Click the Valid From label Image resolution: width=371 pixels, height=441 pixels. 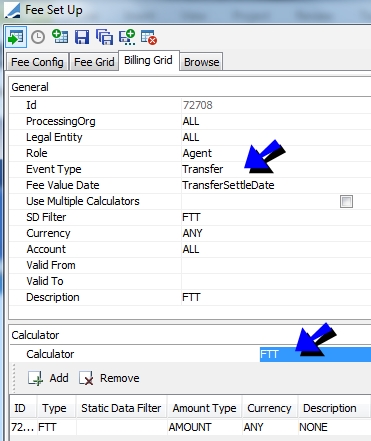coord(51,265)
